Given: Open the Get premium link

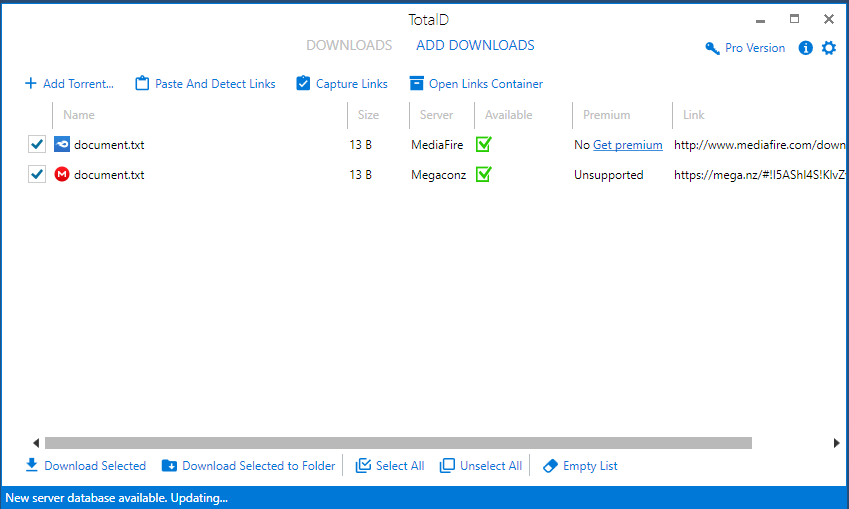Looking at the screenshot, I should pos(628,145).
